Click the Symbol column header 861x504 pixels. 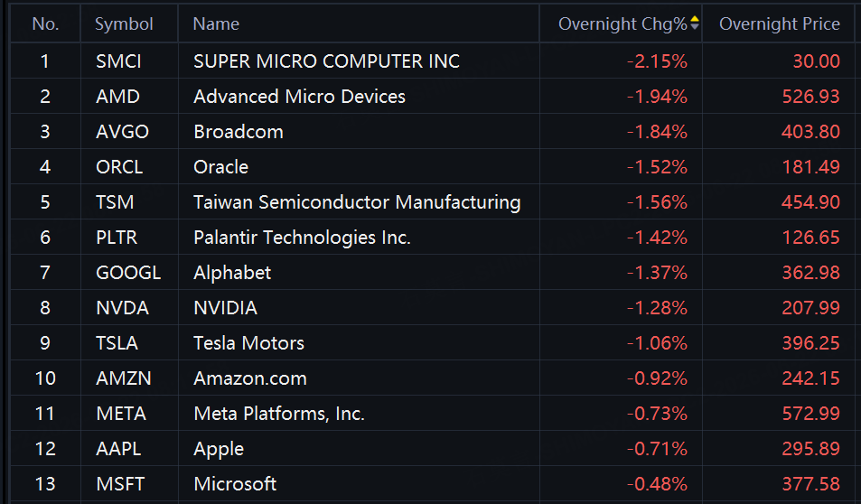click(124, 23)
